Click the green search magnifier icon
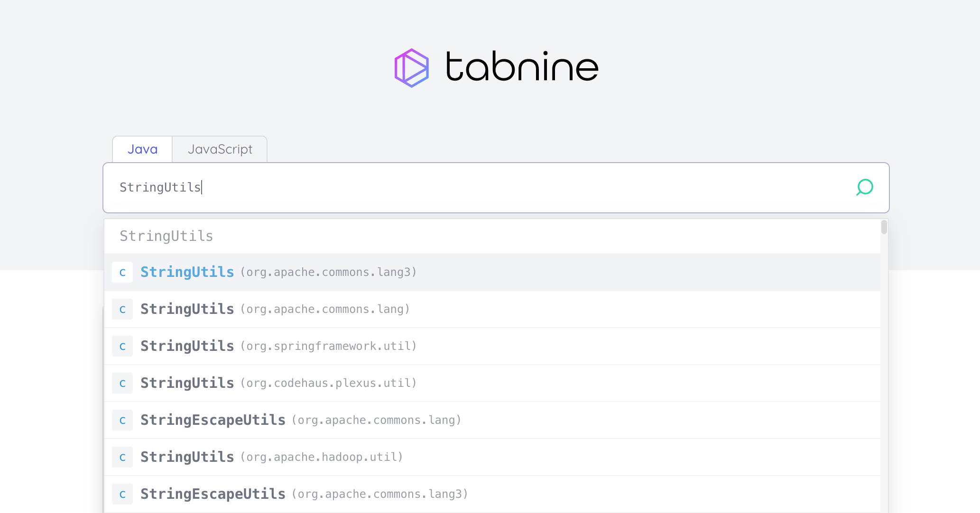 pyautogui.click(x=864, y=187)
